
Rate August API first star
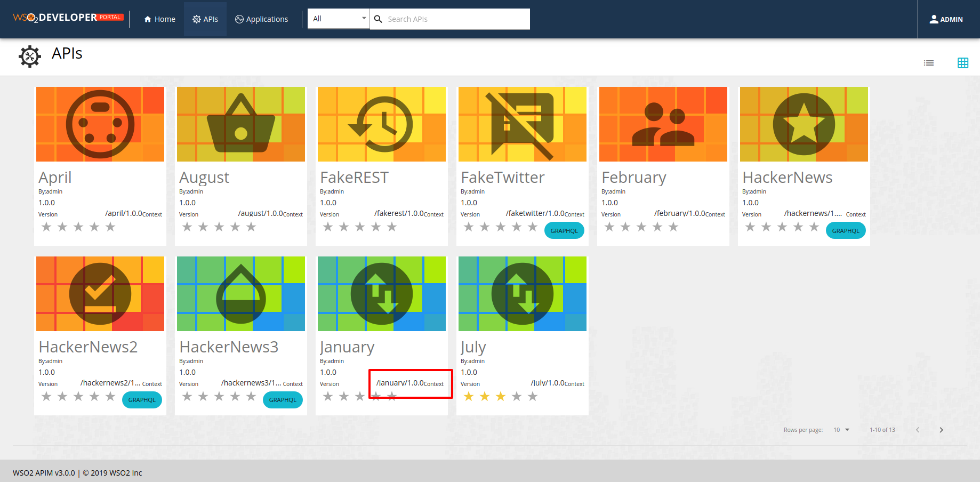(x=187, y=227)
